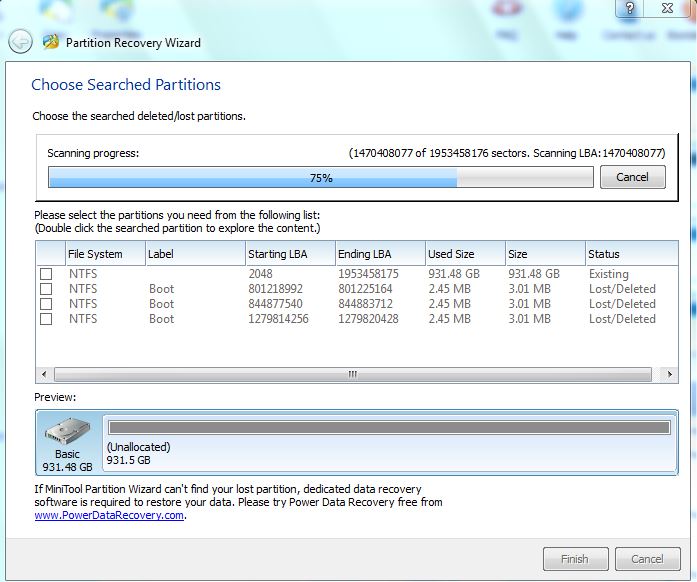
Task: Click the Finish button
Action: (x=575, y=559)
